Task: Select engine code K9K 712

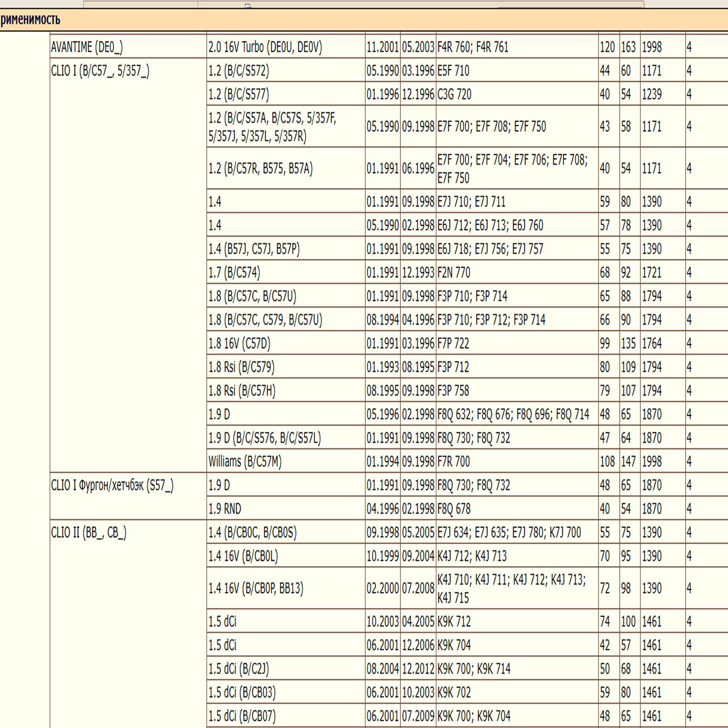Action: click(x=454, y=622)
